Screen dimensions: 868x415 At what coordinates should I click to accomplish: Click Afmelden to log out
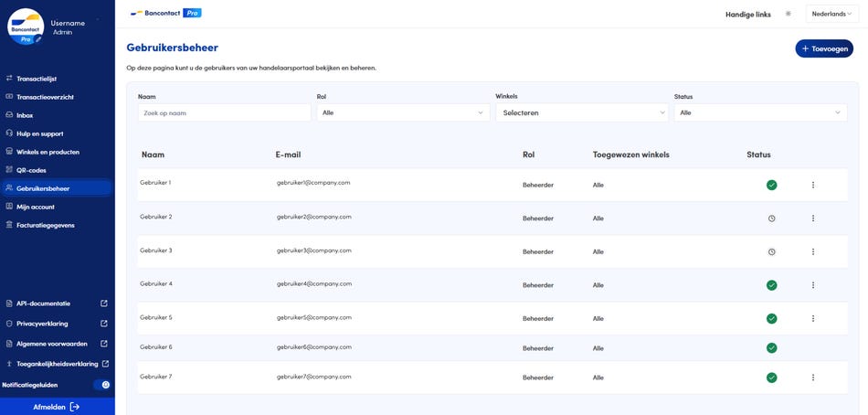tap(57, 407)
